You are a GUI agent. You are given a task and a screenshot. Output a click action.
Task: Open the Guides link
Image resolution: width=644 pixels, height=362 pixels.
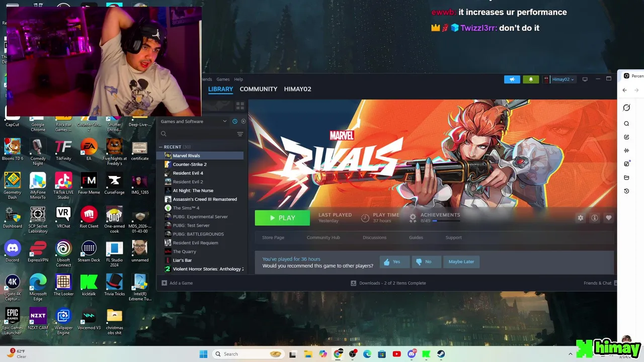pos(416,237)
